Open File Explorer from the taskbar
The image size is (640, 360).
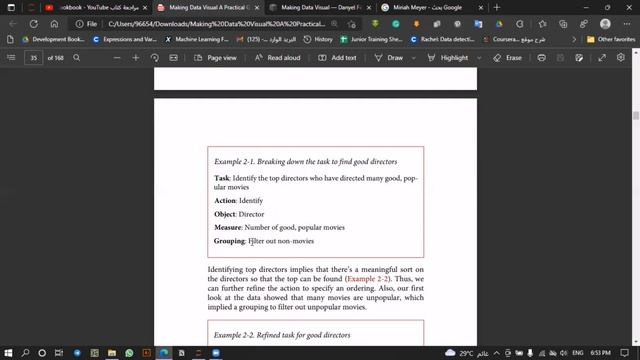click(x=112, y=353)
